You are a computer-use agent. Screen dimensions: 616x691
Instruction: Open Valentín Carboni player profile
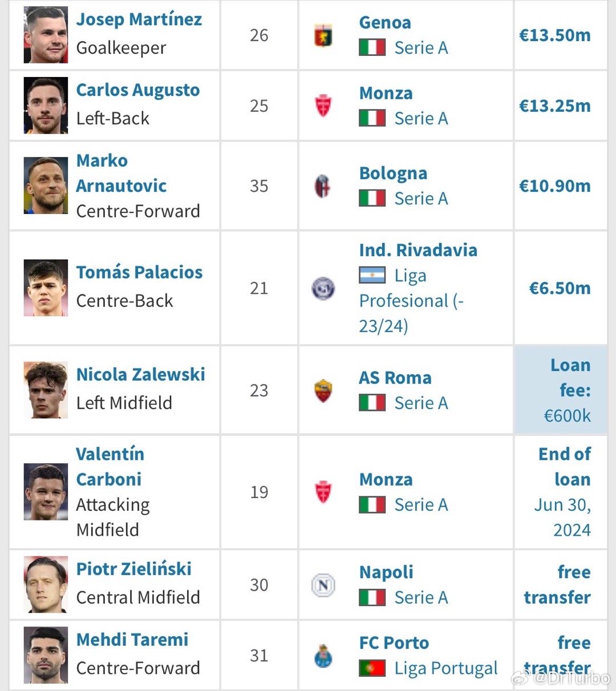click(110, 467)
